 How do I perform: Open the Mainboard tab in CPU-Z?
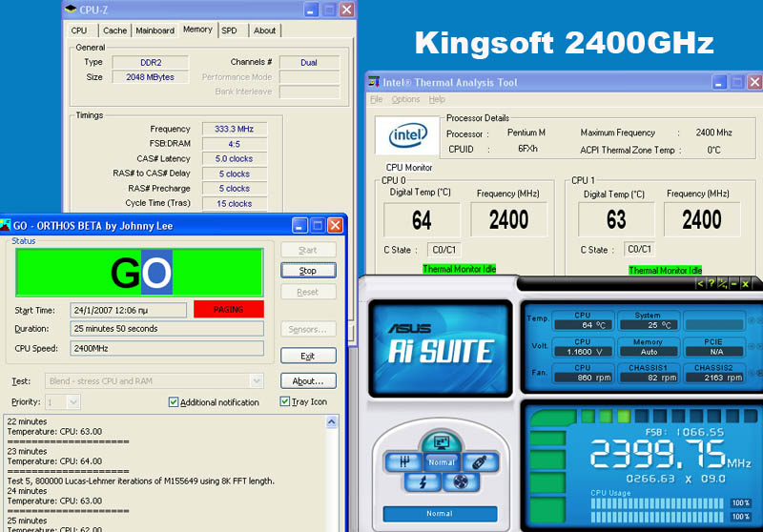(x=155, y=31)
